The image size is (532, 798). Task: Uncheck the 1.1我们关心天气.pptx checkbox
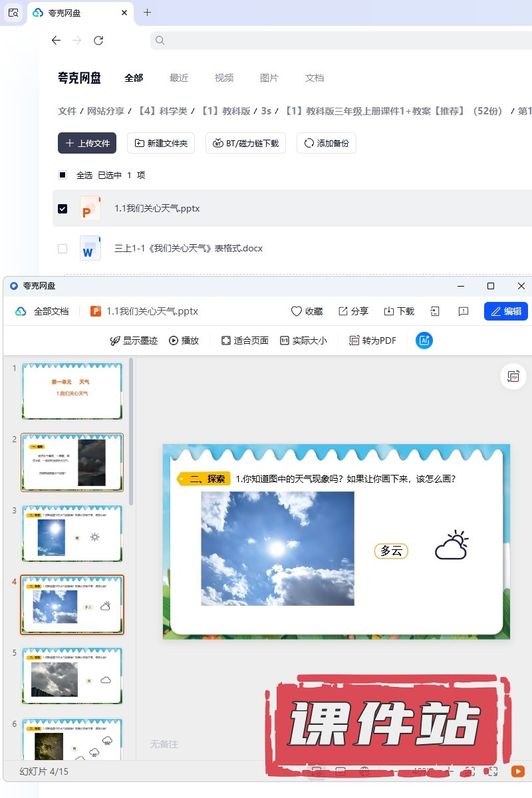[x=63, y=209]
